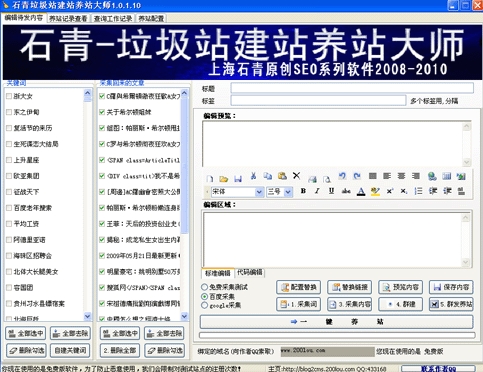The height and width of the screenshot is (372, 483).
Task: Click into the 标签 tags input field
Action: [x=318, y=100]
